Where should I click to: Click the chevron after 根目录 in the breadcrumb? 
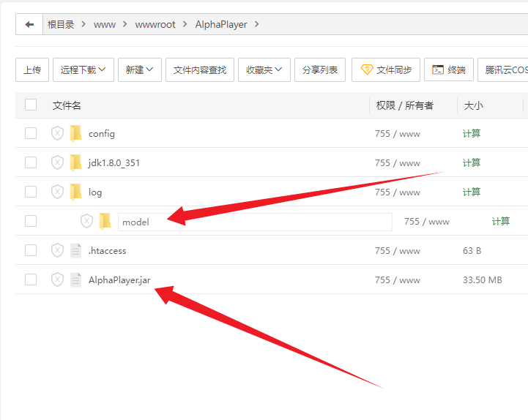[83, 24]
